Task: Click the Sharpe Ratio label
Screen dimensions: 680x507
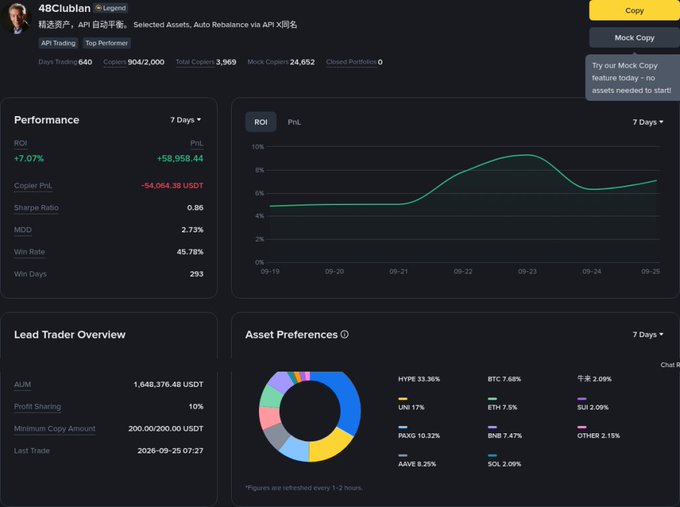Action: click(x=36, y=208)
